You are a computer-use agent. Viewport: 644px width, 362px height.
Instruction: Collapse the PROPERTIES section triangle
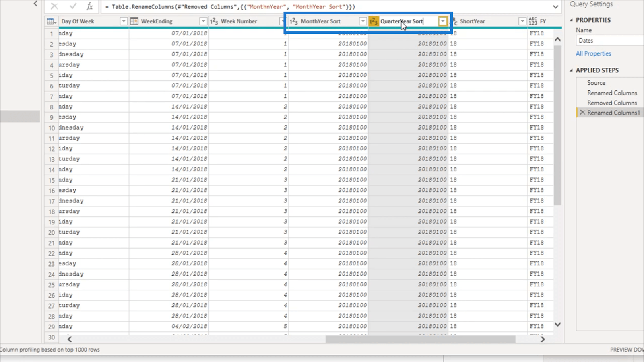[571, 20]
